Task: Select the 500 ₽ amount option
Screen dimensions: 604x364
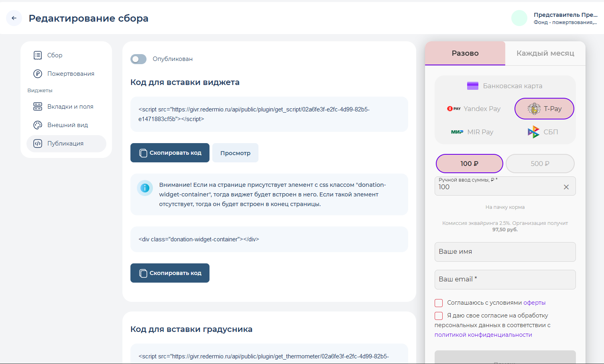Action: click(x=540, y=164)
